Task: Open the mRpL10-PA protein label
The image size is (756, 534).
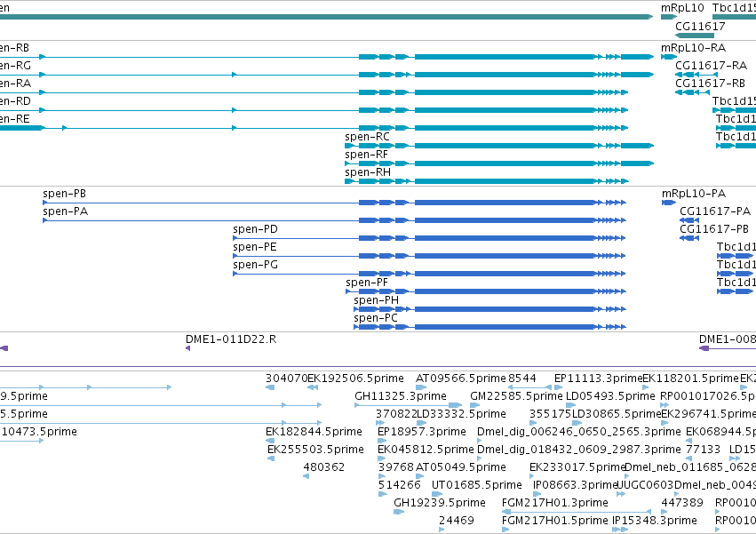Action: point(694,194)
